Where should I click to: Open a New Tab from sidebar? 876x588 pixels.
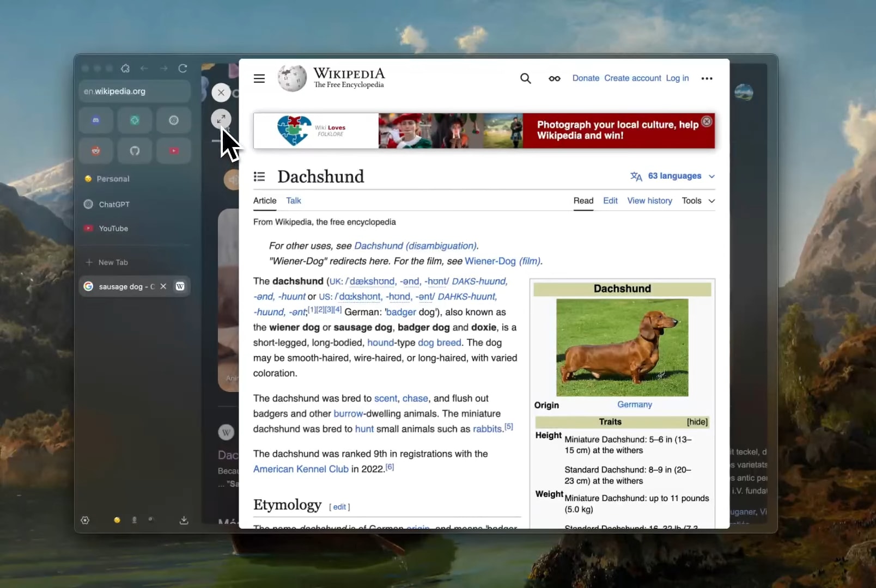tap(135, 262)
